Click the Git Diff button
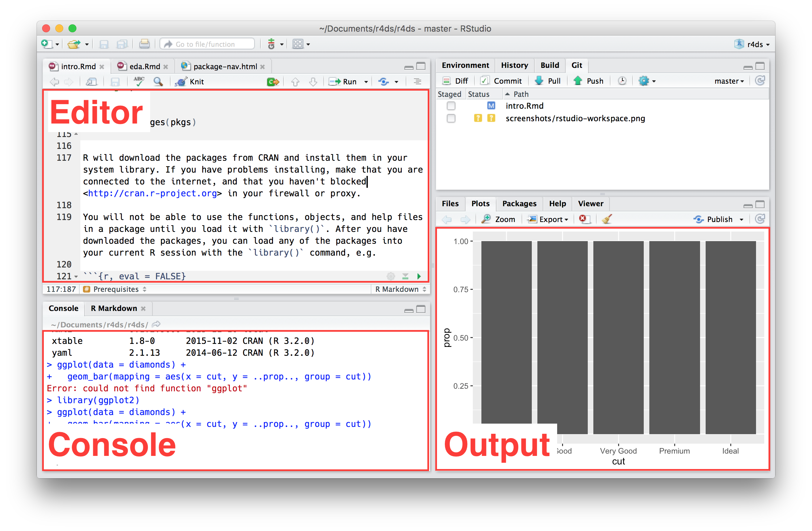Screen dimensions: 812x531 coord(455,81)
